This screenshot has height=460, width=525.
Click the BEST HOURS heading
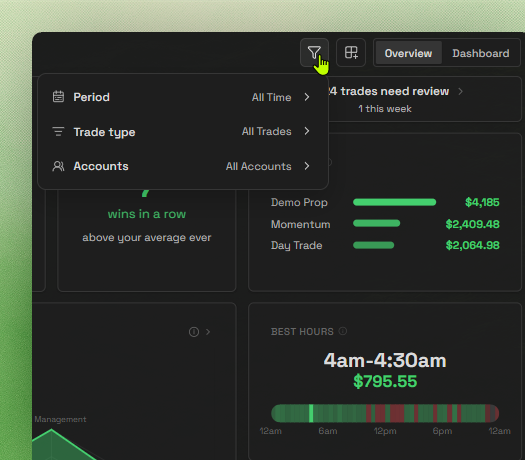(302, 332)
